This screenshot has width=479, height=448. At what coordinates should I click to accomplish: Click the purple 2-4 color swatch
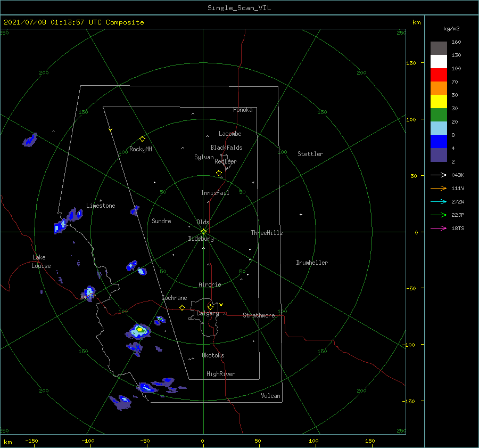(439, 154)
